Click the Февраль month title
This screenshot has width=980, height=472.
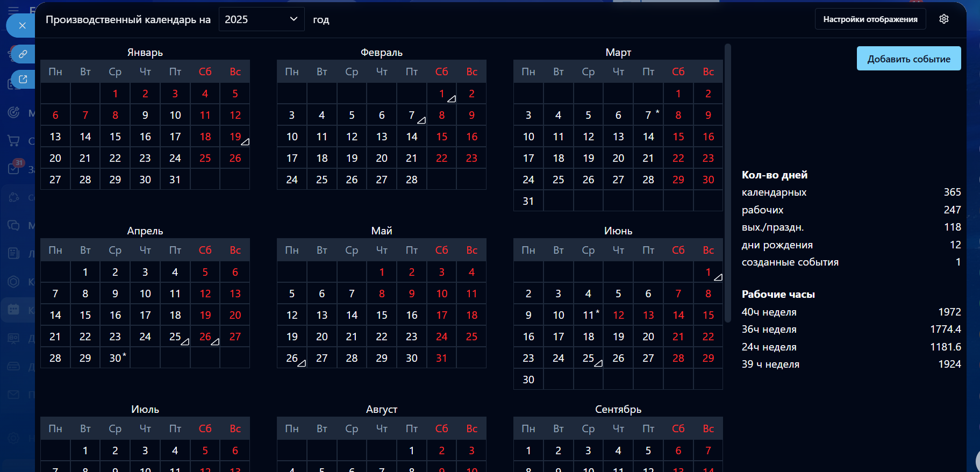click(x=382, y=52)
